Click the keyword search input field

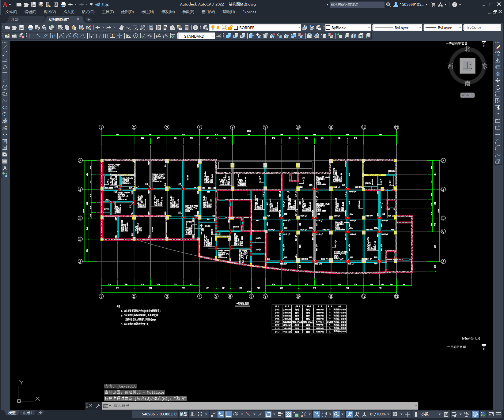(357, 5)
